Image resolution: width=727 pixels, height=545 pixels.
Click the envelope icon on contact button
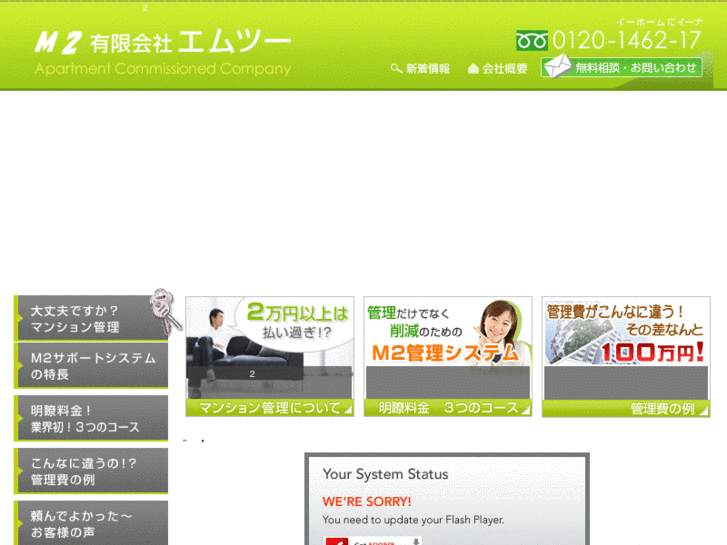[558, 66]
